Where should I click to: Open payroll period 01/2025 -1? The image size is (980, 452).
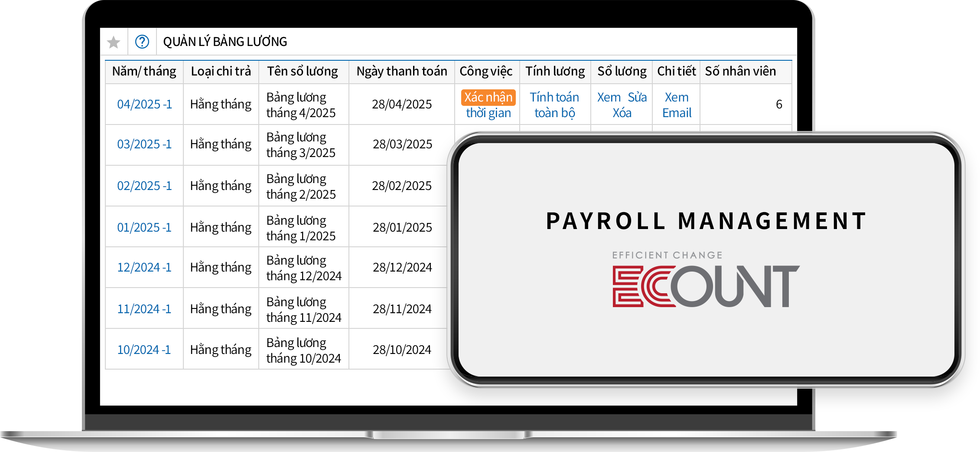tap(144, 228)
